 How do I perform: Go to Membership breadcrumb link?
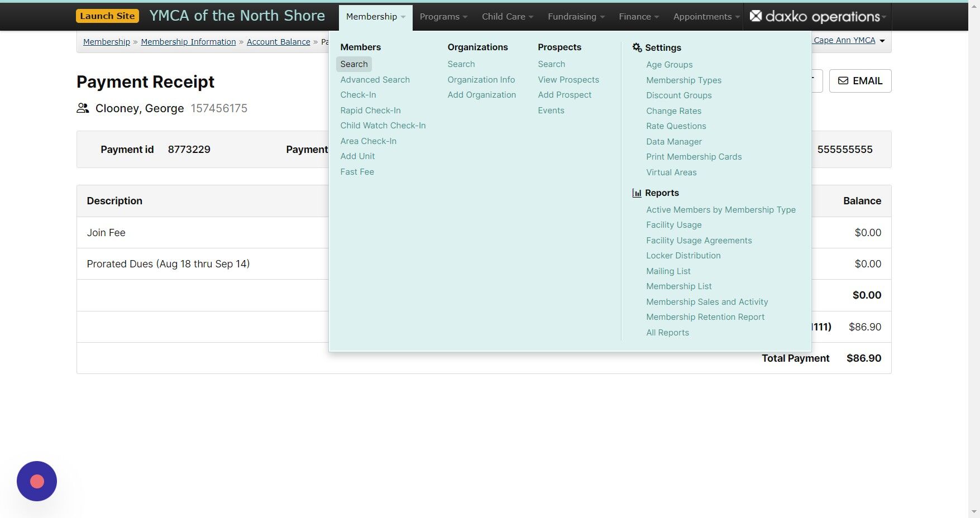pyautogui.click(x=107, y=42)
